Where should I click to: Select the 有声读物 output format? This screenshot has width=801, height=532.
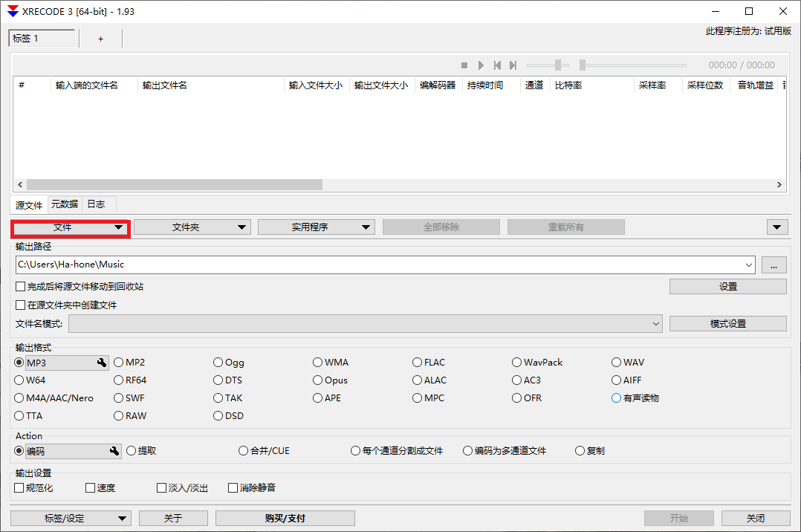635,398
